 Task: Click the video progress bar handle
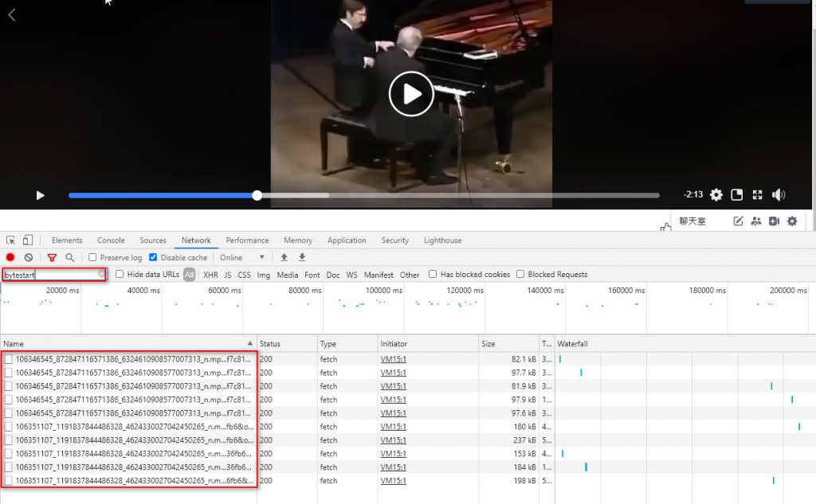click(x=257, y=195)
